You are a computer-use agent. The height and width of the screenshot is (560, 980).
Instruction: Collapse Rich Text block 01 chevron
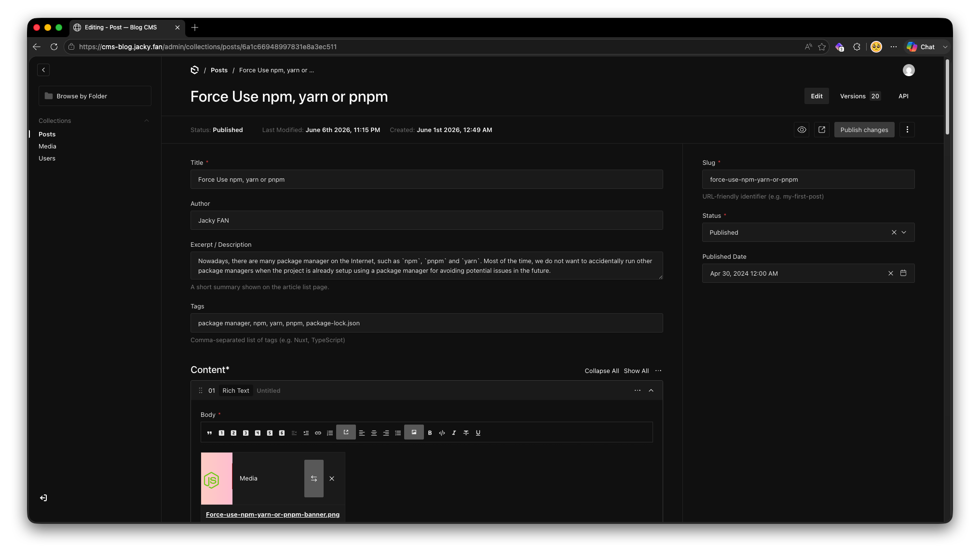tap(651, 390)
